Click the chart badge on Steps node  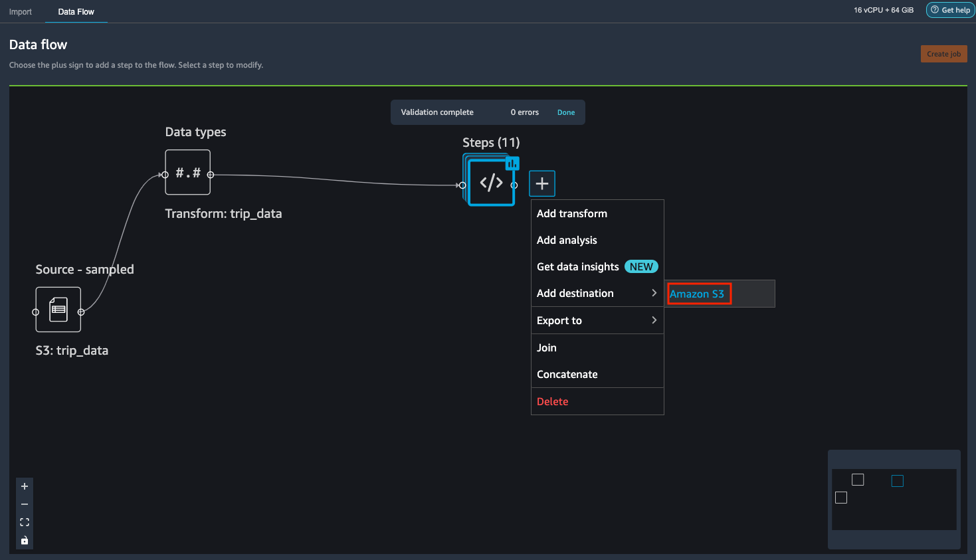(512, 163)
